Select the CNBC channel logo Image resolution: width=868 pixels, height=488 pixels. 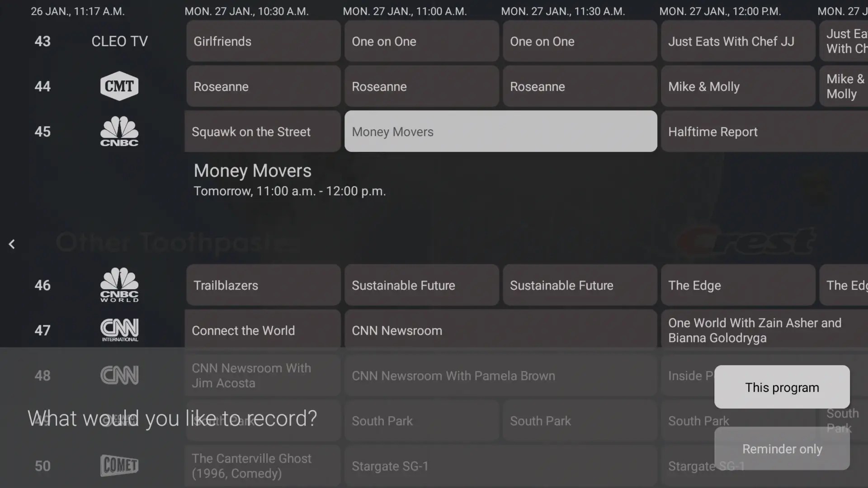click(119, 131)
